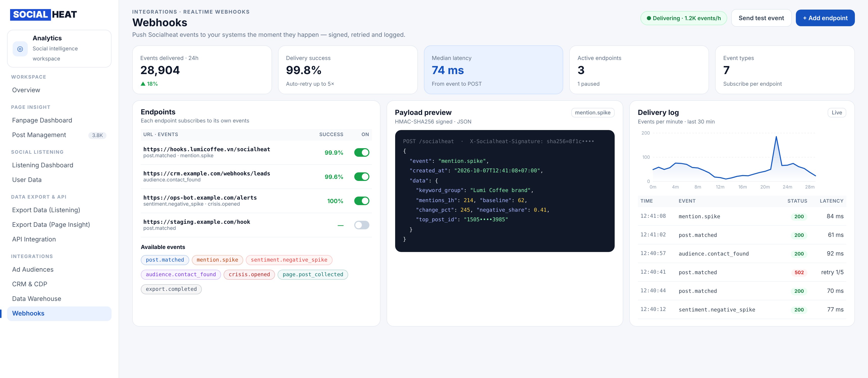Click the Live badge in Delivery log

(837, 113)
